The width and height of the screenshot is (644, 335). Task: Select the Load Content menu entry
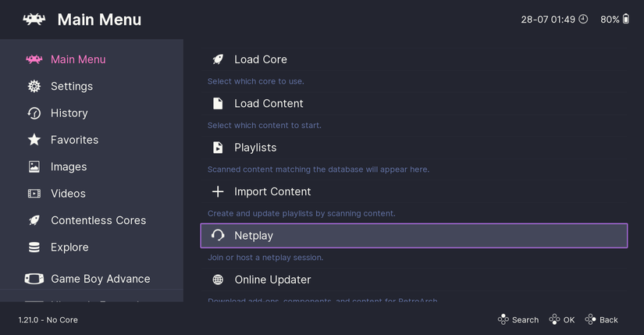[x=269, y=104]
